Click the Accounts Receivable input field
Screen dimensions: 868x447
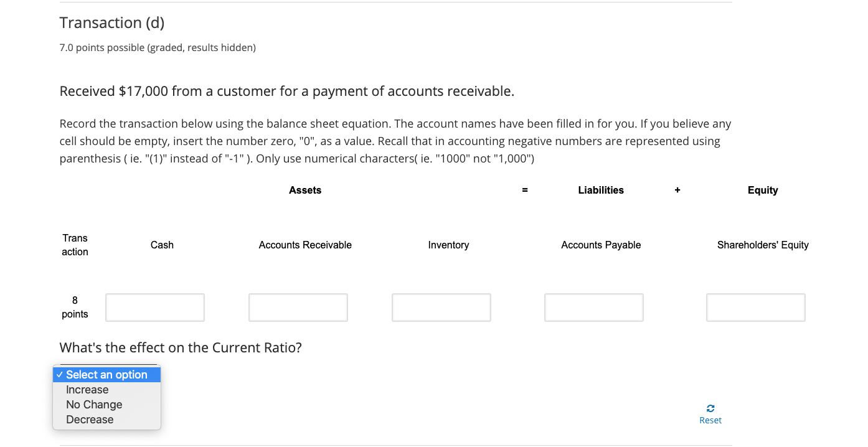pyautogui.click(x=298, y=307)
